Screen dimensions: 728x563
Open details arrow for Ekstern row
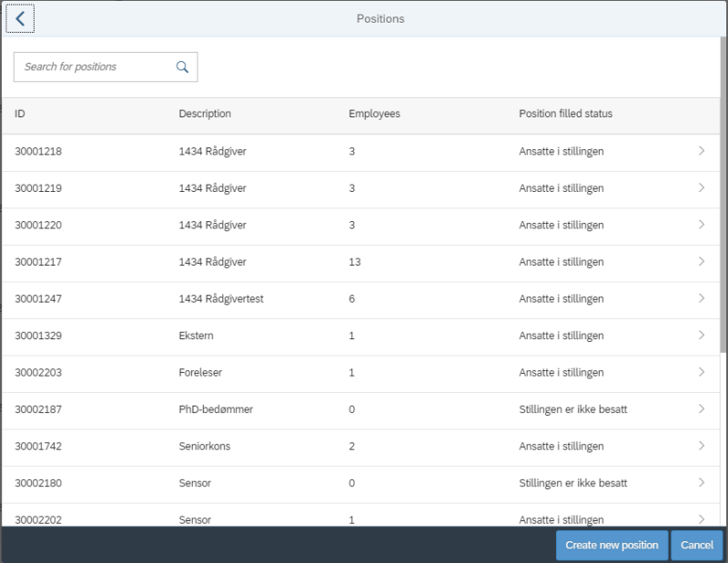[x=701, y=335]
